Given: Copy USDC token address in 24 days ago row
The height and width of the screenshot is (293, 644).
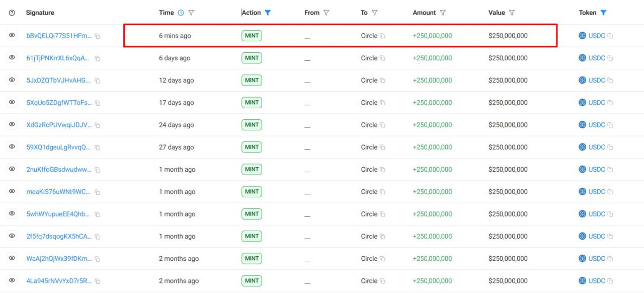Looking at the screenshot, I should pos(610,125).
